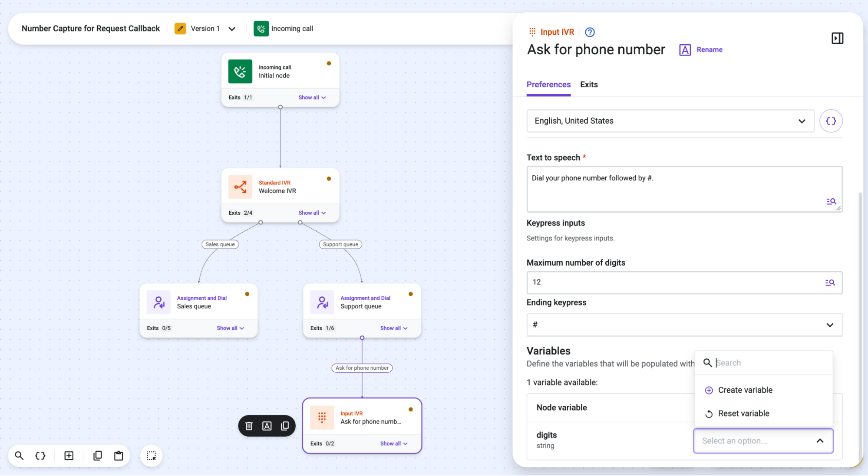The width and height of the screenshot is (868, 476).
Task: Open the Input IVR help question mark
Action: 590,32
